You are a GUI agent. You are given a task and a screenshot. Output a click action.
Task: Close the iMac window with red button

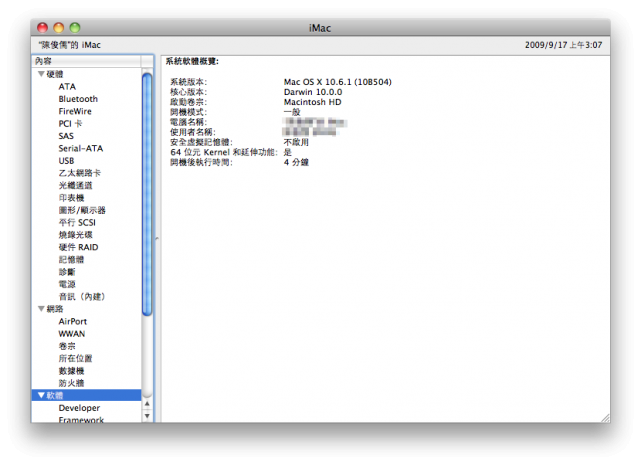42,27
